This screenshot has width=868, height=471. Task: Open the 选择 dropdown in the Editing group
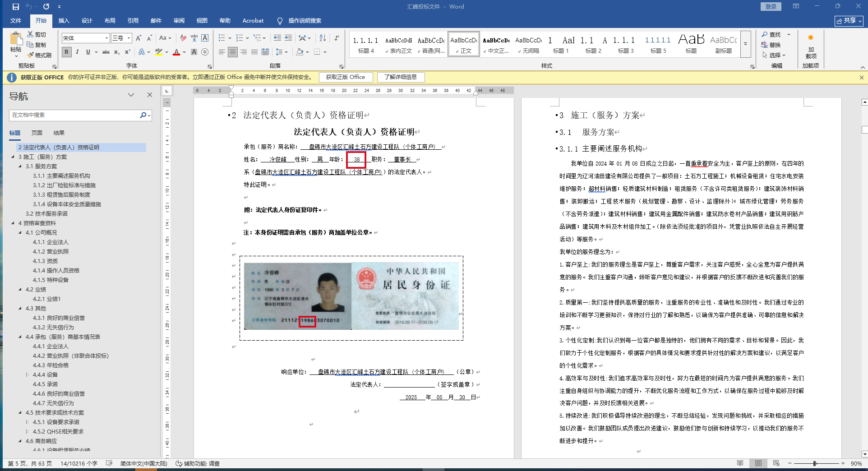tap(774, 55)
